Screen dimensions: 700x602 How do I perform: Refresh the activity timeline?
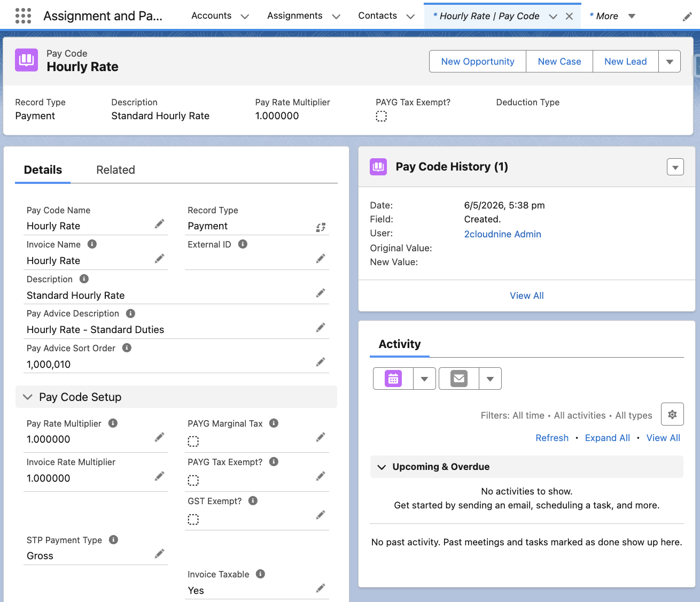[x=552, y=438]
